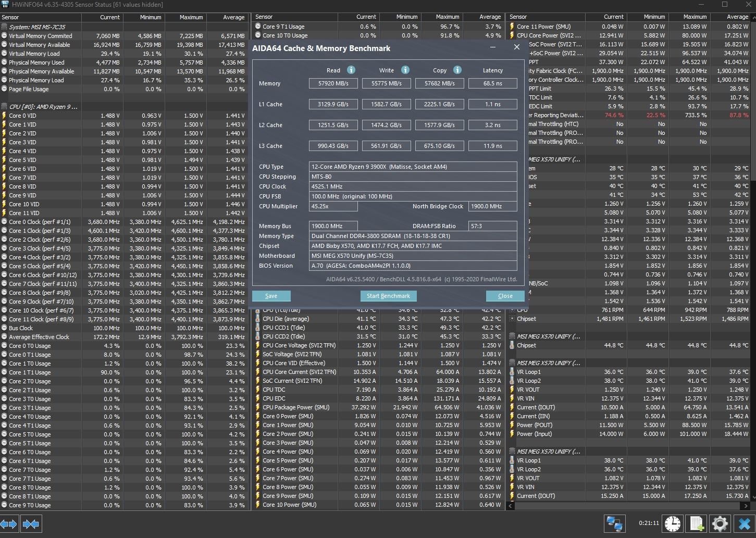Click the icon of Core 9 T1 Usage row
Screen dimensions: 756x538
(258, 27)
